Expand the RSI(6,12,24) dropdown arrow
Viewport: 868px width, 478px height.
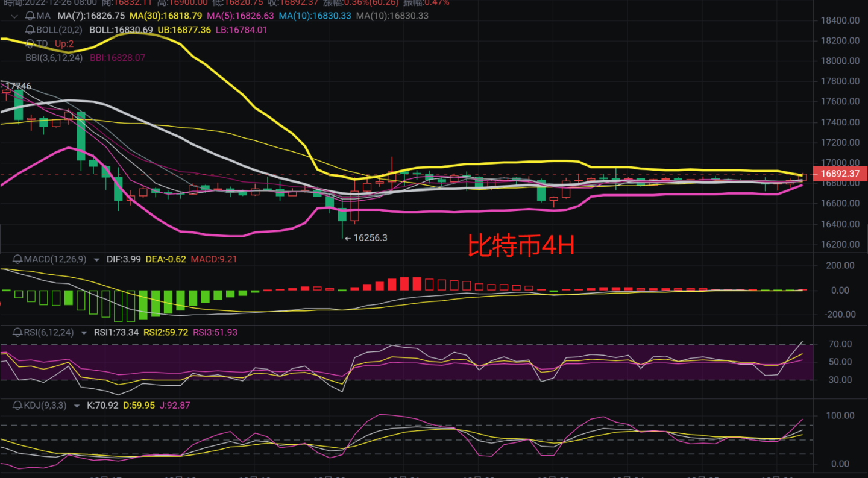[x=85, y=332]
